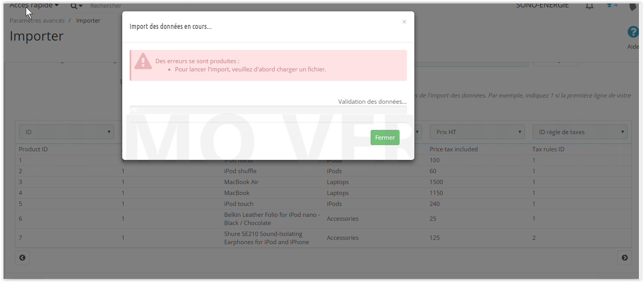This screenshot has width=644, height=282.
Task: Click the SONO-ENERGIE shop name link
Action: pyautogui.click(x=542, y=5)
